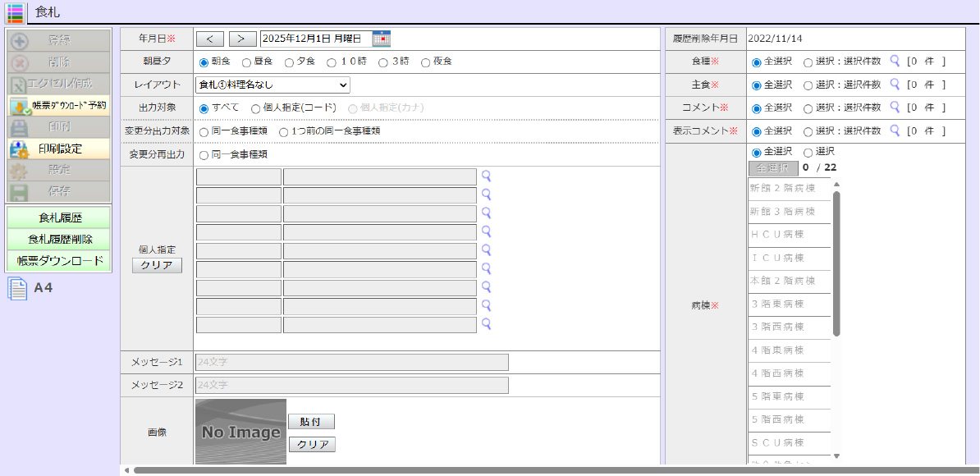Click the magnifier icon beside 食種 selection
Screen dimensions: 980x476
pyautogui.click(x=895, y=61)
